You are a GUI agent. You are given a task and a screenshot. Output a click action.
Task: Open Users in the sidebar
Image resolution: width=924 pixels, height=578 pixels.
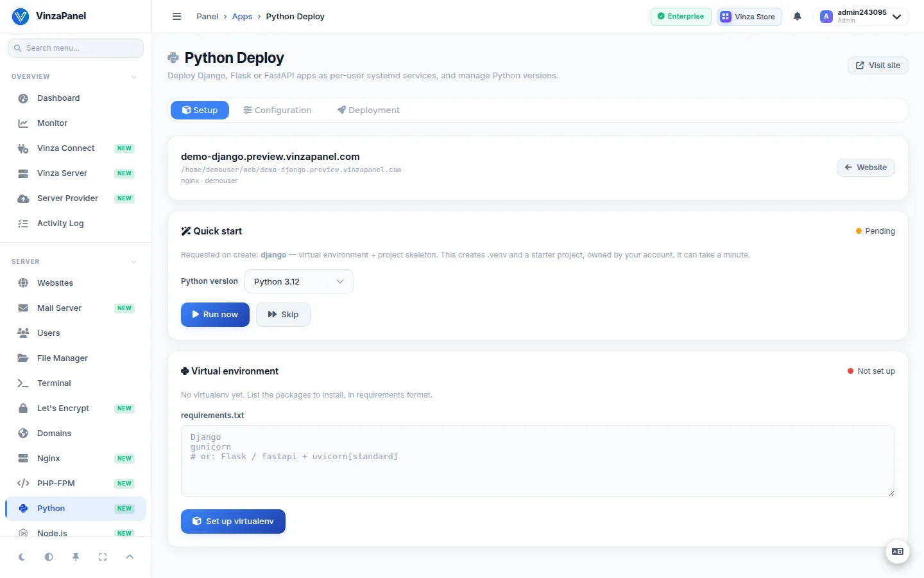[76, 333]
